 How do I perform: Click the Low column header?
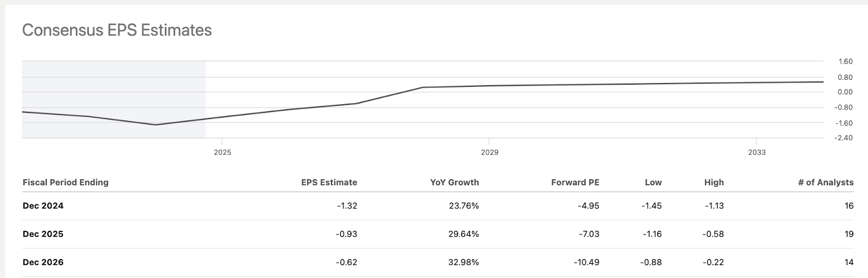point(653,182)
